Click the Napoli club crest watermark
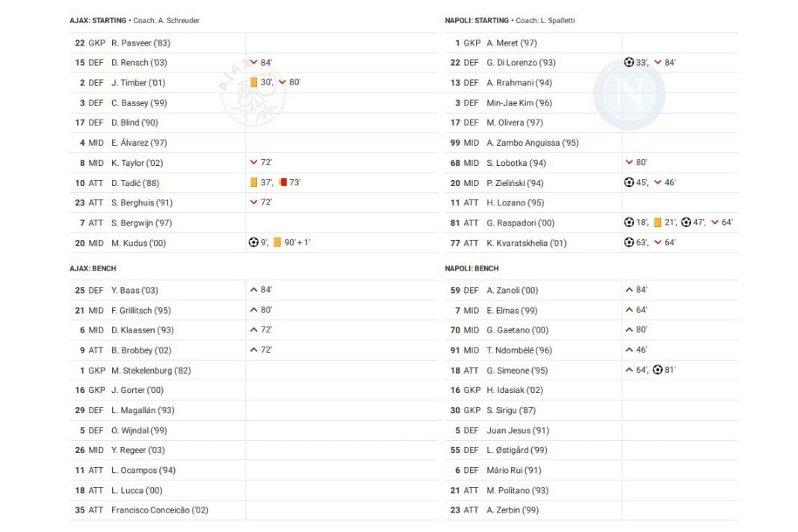The image size is (798, 532). tap(628, 93)
